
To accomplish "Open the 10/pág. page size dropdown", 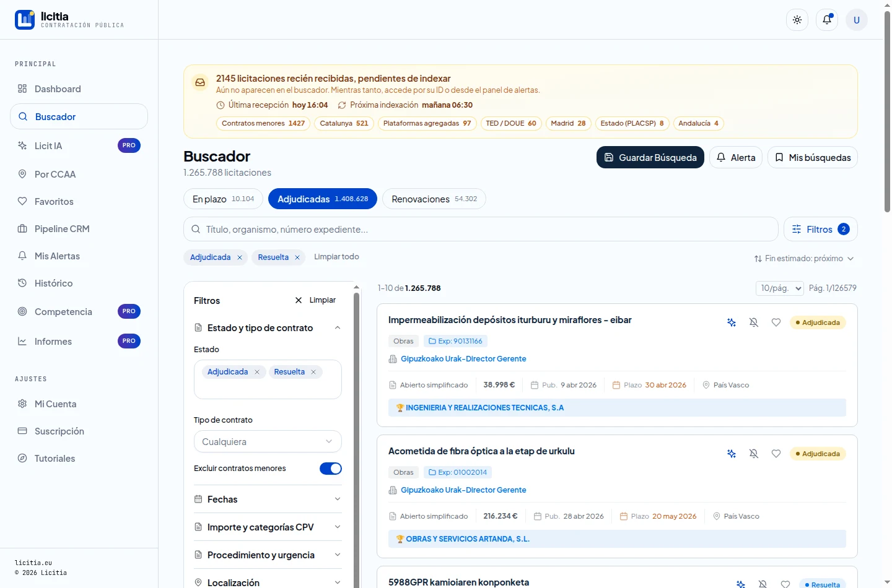I will pos(780,288).
